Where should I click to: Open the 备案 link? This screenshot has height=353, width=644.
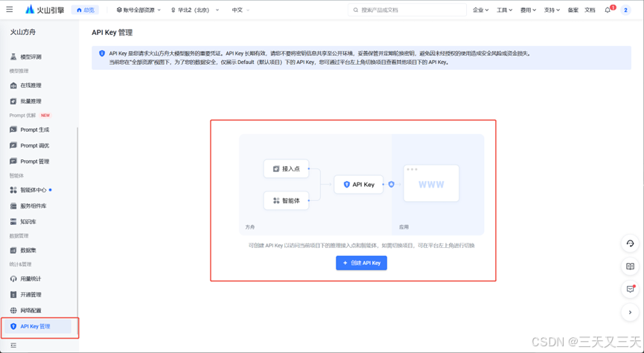point(573,10)
